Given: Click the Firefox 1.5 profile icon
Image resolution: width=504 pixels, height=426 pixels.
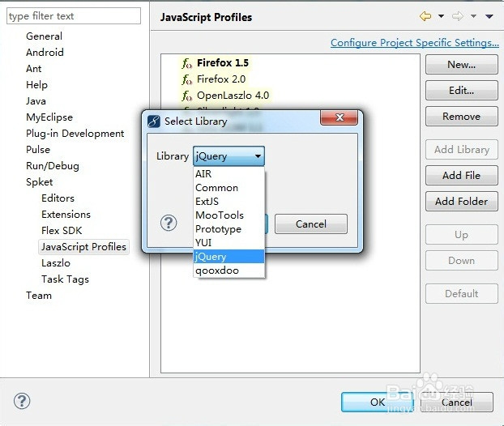Looking at the screenshot, I should pyautogui.click(x=186, y=63).
